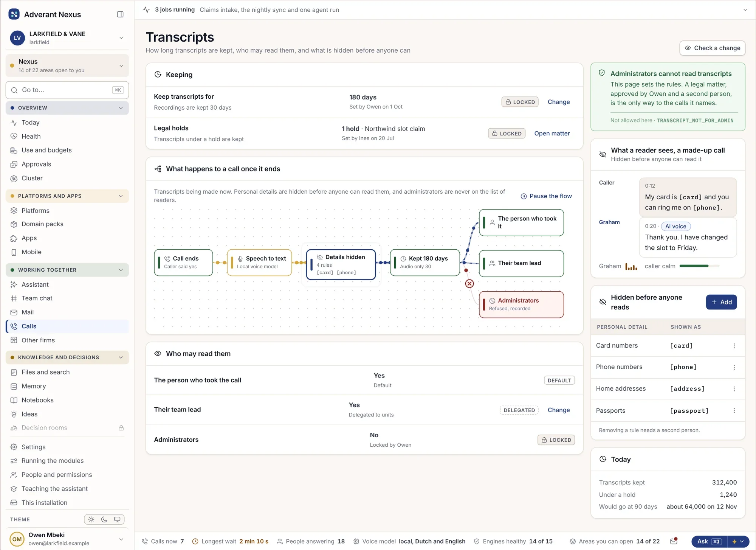Click Change for Keep transcripts for
Viewport: 756px width, 550px height.
point(559,102)
